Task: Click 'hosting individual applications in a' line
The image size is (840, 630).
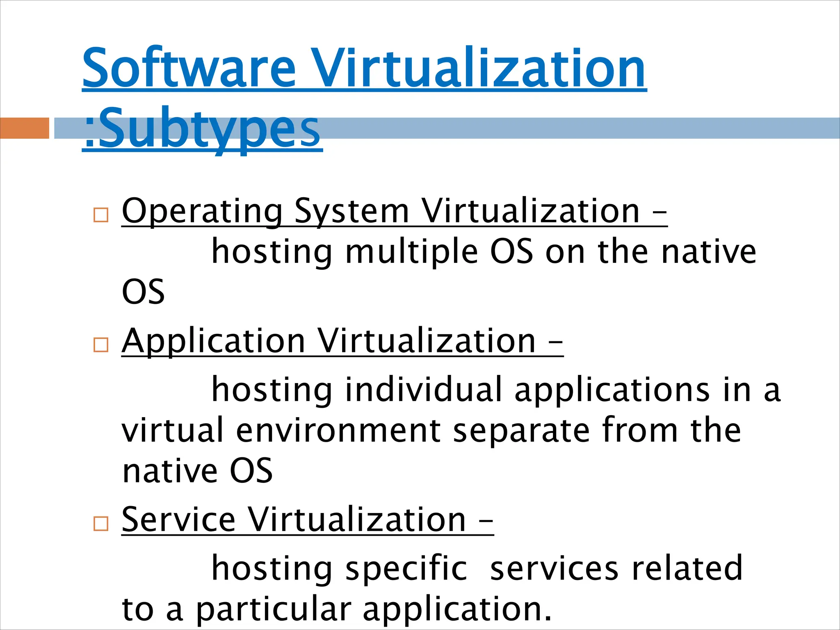Action: 496,390
